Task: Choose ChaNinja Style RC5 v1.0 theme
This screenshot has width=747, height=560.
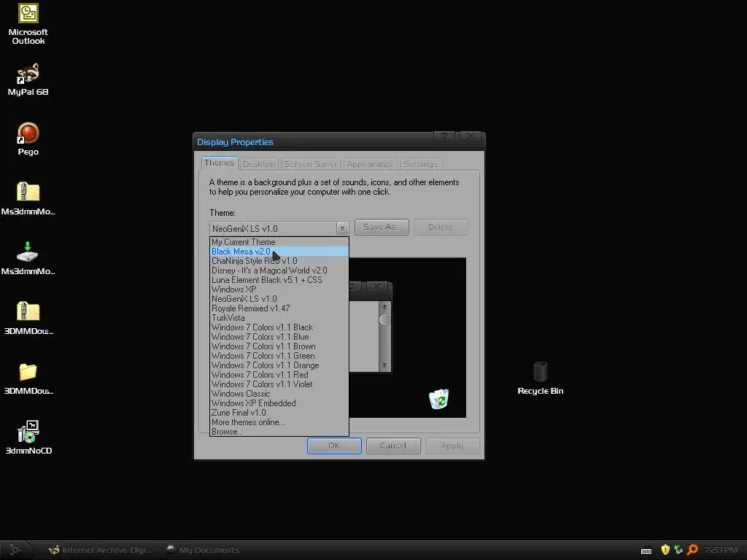Action: (279, 261)
